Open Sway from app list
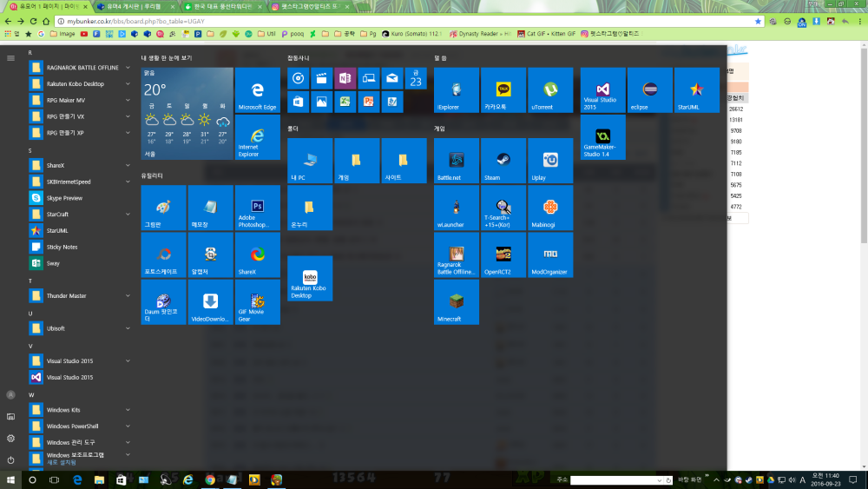 coord(80,263)
